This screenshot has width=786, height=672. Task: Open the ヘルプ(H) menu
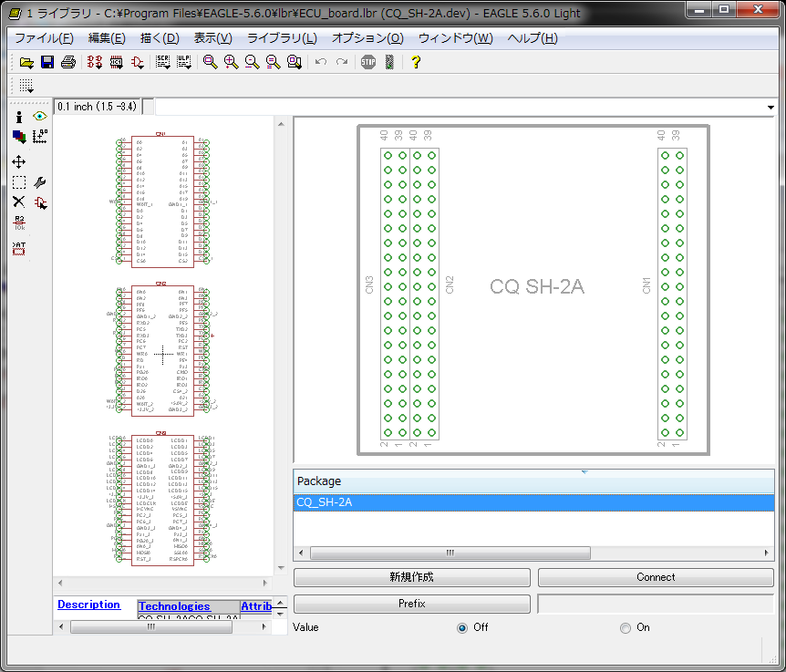[x=533, y=38]
